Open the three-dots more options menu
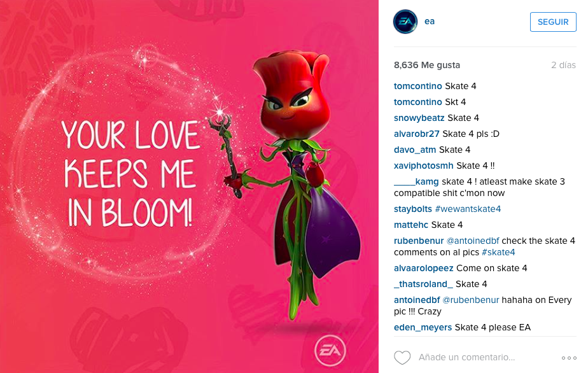This screenshot has height=373, width=588. 569,358
